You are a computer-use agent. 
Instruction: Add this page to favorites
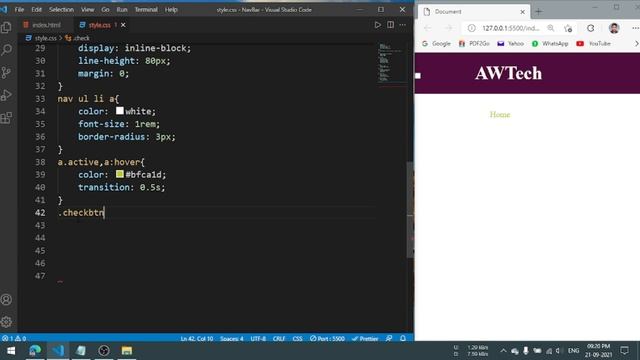click(568, 28)
